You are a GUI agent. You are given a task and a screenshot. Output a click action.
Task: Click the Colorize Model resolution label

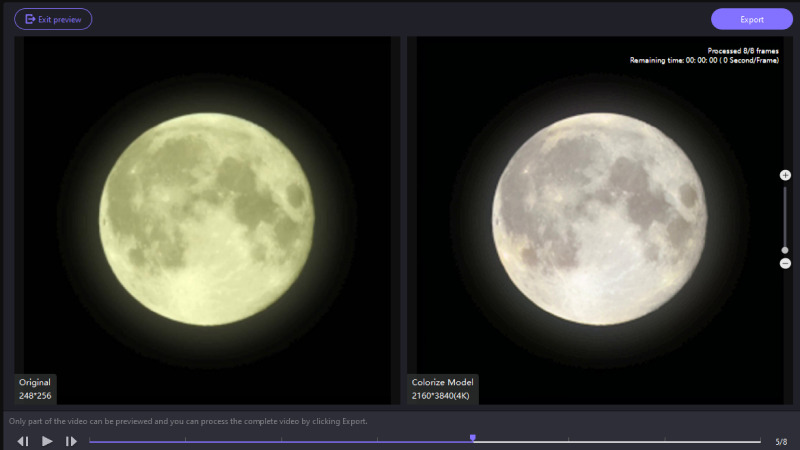pyautogui.click(x=444, y=389)
